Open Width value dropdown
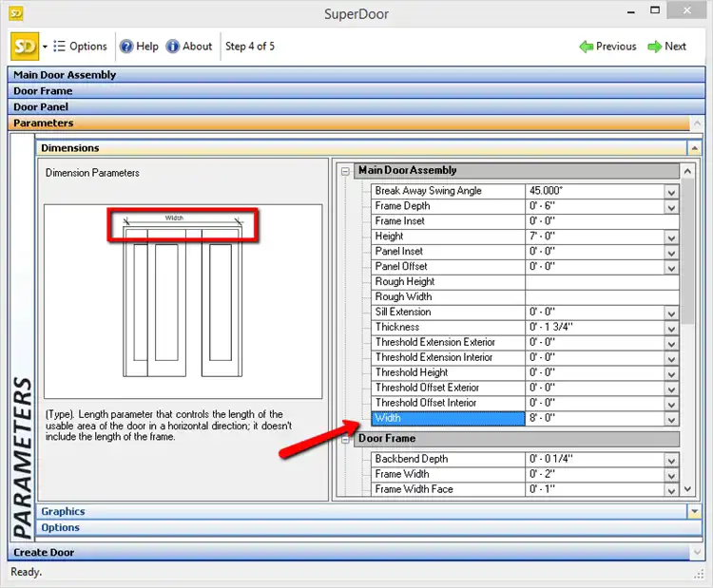 click(671, 419)
